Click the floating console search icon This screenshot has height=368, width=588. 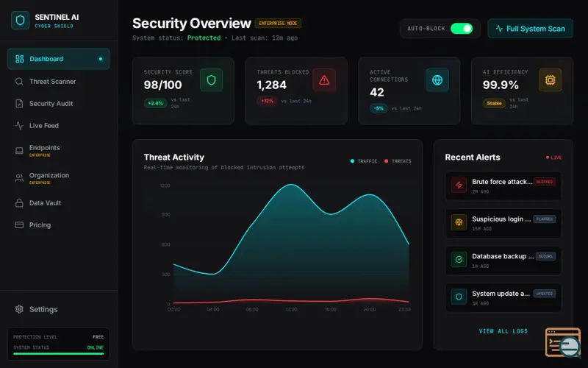[x=563, y=342]
